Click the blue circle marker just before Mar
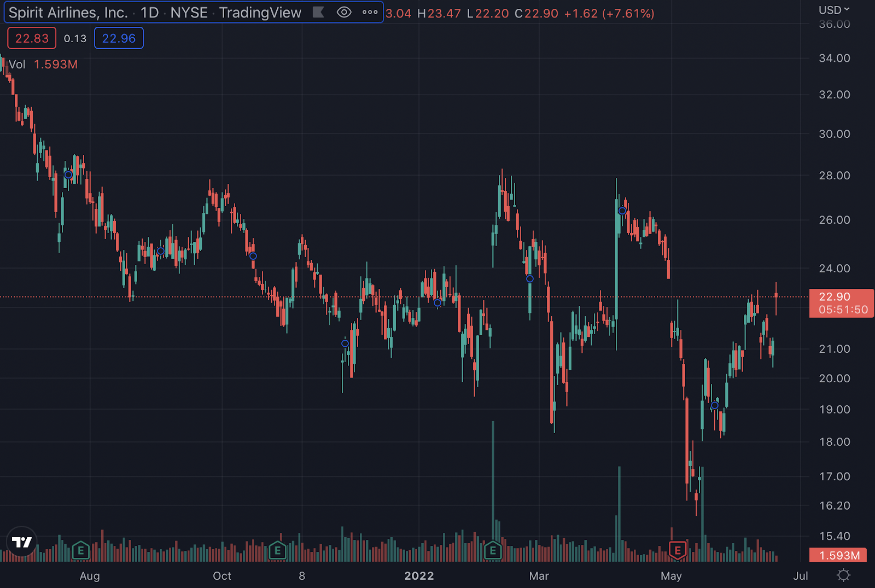The image size is (875, 588). 530,279
